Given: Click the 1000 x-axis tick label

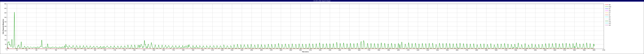Looking at the screenshot, I should tap(105, 50).
